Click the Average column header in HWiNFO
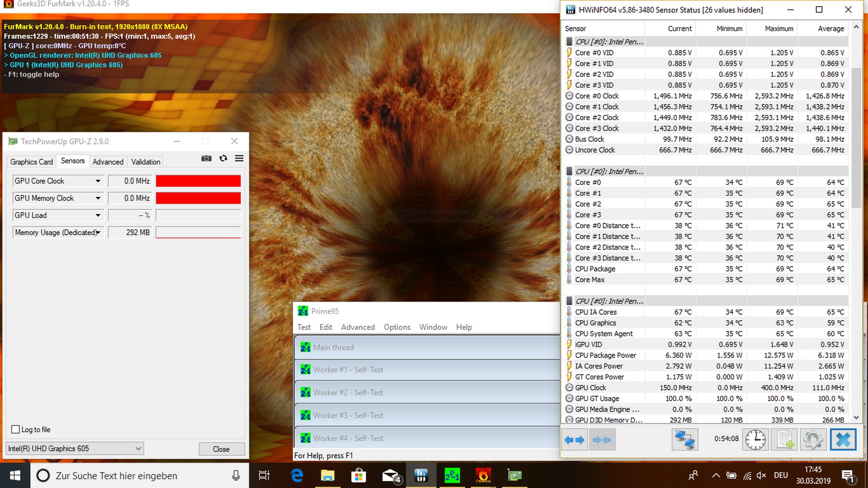 [x=823, y=28]
